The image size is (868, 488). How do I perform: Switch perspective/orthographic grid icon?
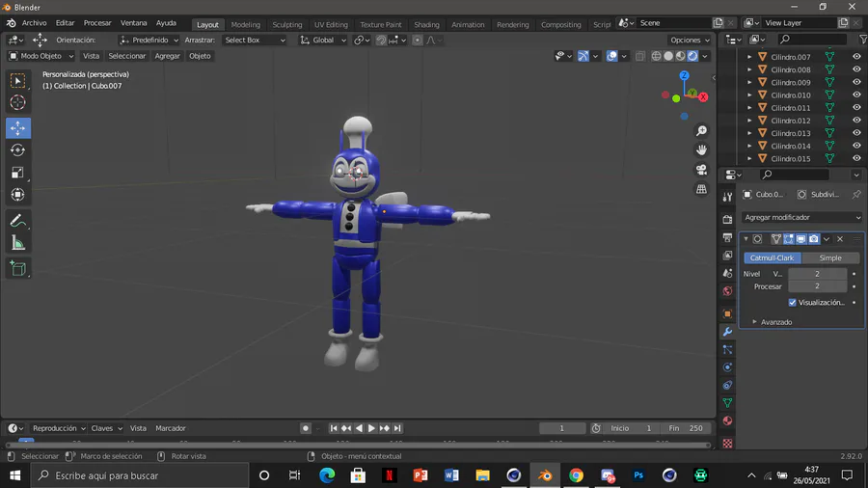[x=701, y=189]
